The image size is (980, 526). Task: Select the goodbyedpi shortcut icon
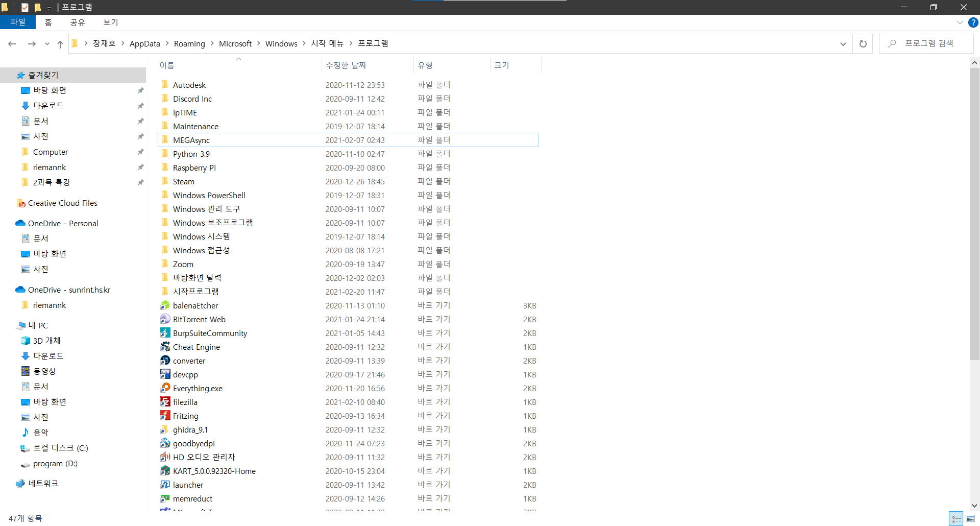tap(165, 443)
